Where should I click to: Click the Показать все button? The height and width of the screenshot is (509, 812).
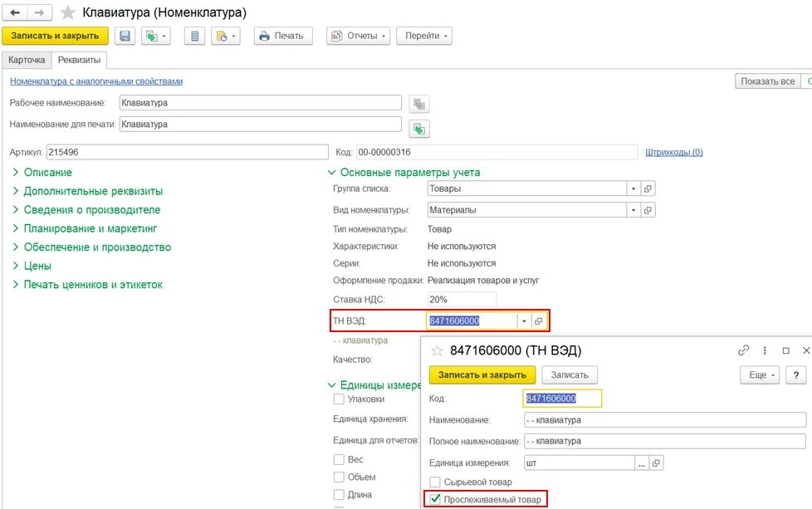click(x=767, y=81)
